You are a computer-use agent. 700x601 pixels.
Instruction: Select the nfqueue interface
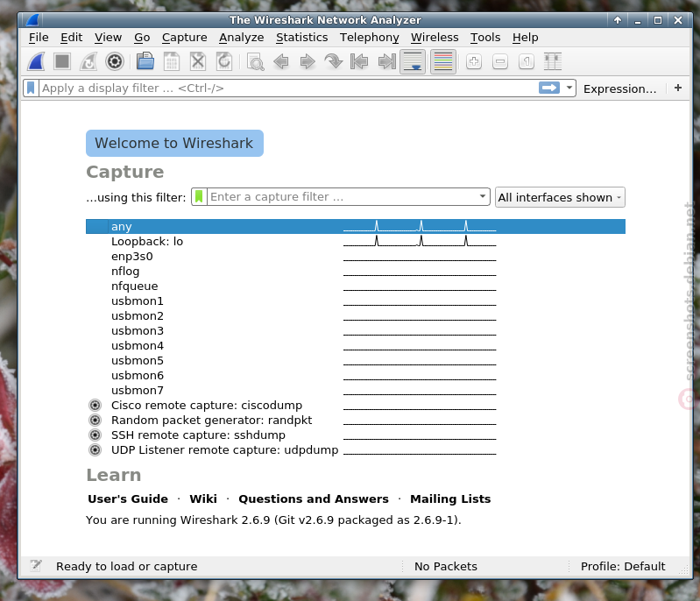[356, 286]
